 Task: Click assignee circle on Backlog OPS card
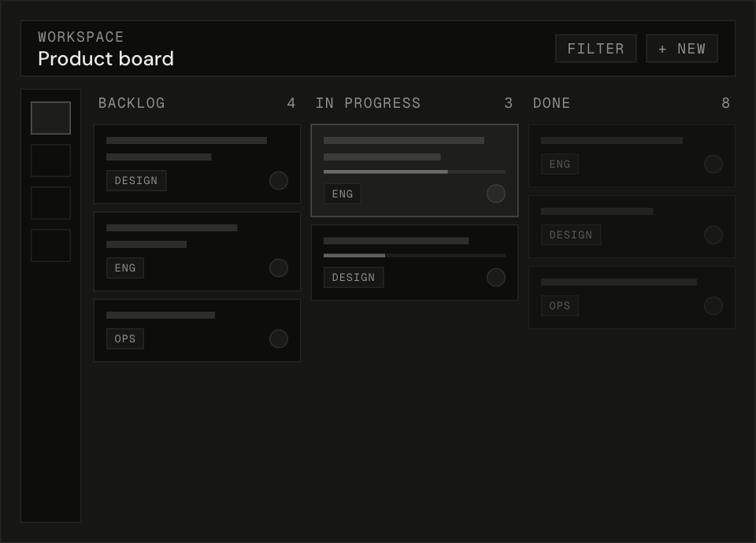[279, 339]
